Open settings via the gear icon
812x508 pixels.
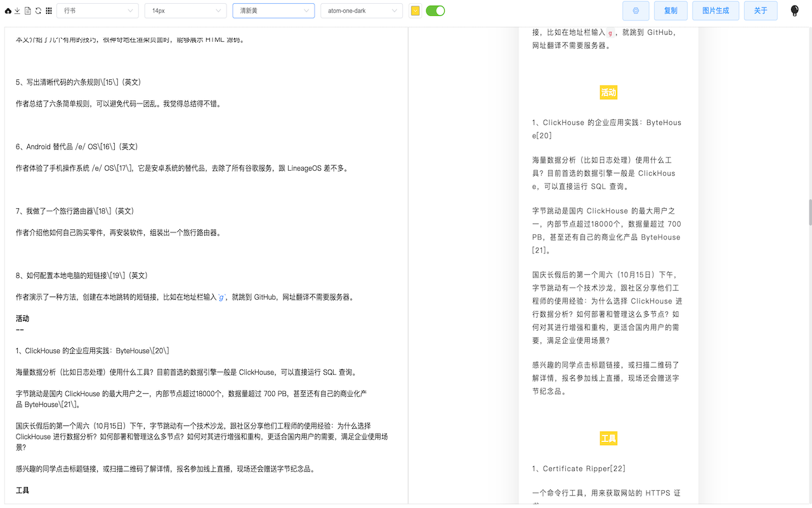click(636, 11)
